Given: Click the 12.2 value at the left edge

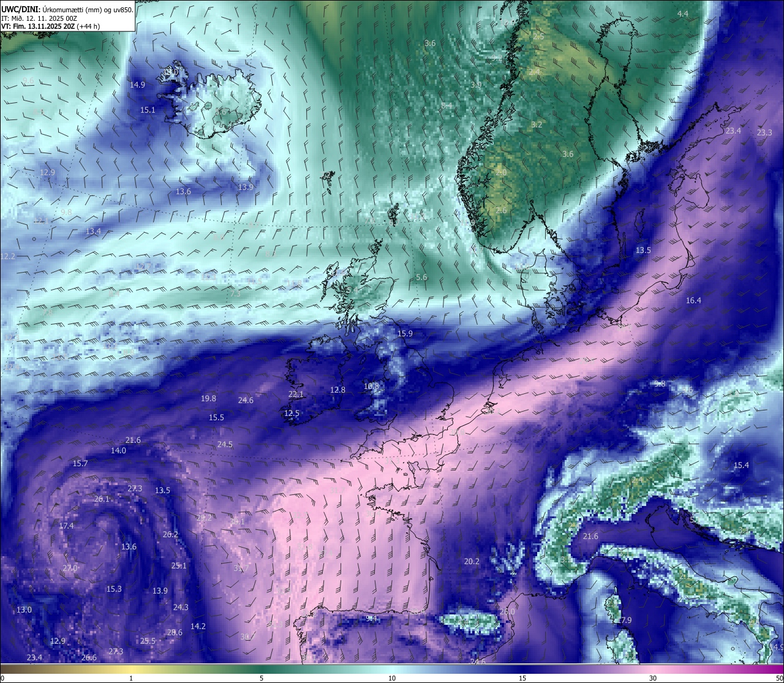Looking at the screenshot, I should point(8,256).
